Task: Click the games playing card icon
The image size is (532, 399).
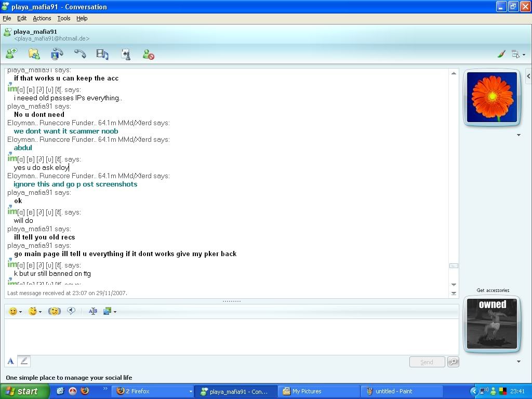Action: tap(125, 54)
